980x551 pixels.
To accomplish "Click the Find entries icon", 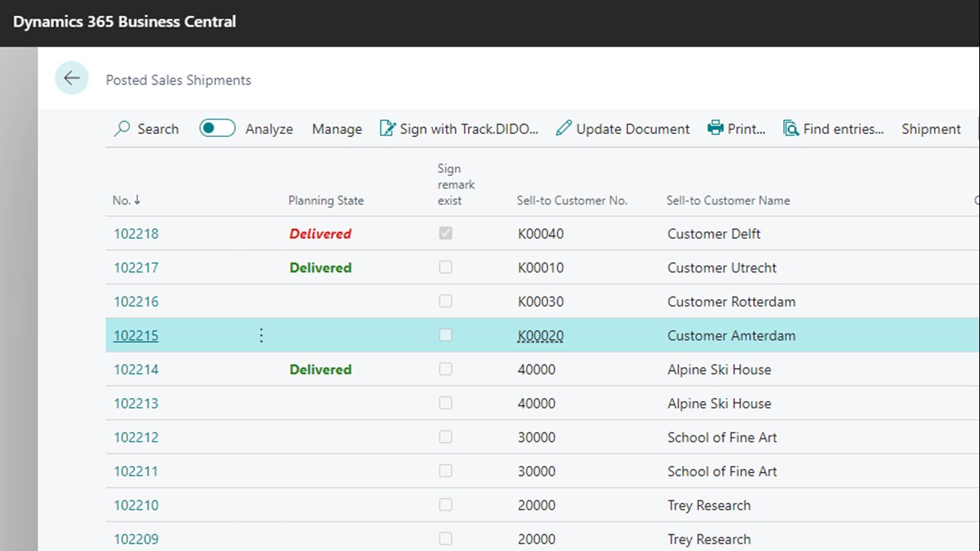I will pos(791,129).
